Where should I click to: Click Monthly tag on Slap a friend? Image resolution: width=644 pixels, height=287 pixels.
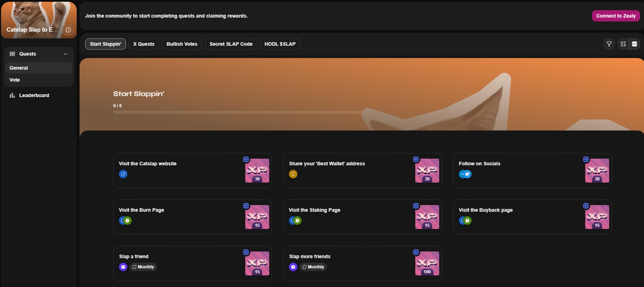click(x=143, y=267)
